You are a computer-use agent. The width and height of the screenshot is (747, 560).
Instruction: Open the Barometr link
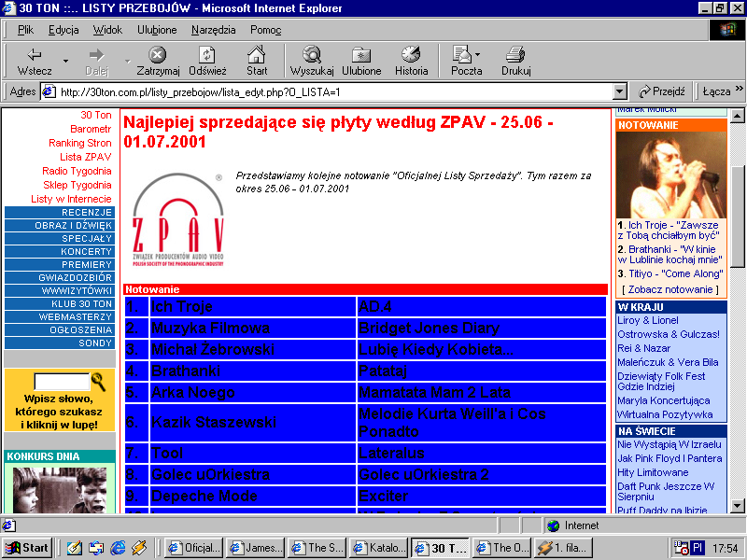click(x=91, y=129)
